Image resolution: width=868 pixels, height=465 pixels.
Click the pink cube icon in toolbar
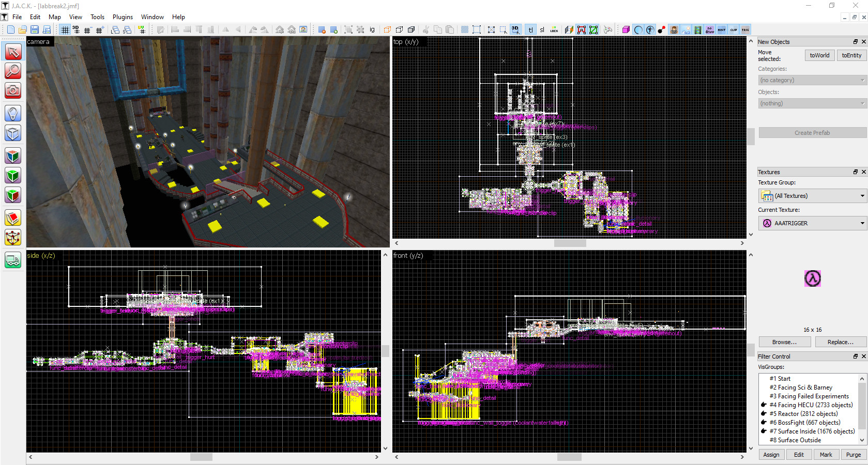click(626, 29)
